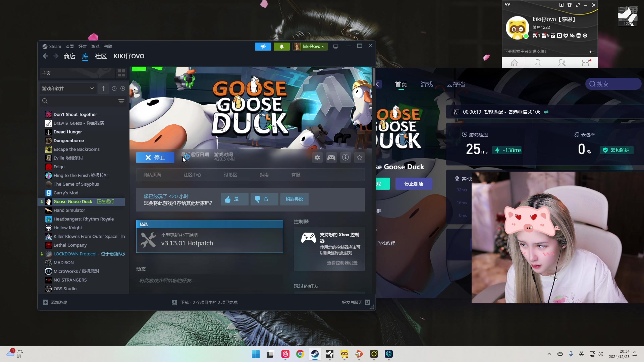The image size is (644, 362).
Task: Open the 讨论区 link
Action: point(230,175)
